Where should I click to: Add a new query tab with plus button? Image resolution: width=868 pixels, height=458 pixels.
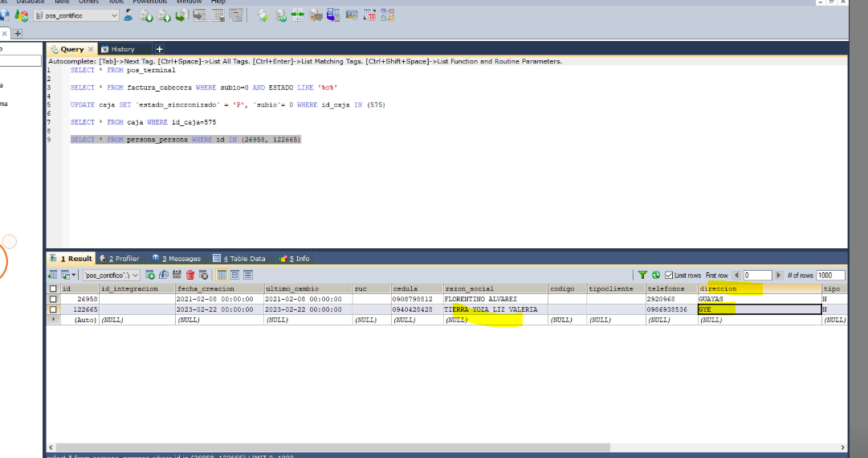(x=159, y=49)
